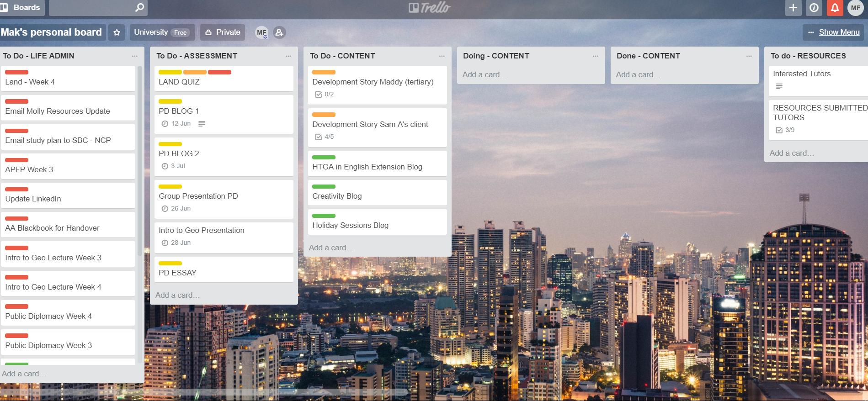
Task: Change the Private visibility setting
Action: coord(223,32)
